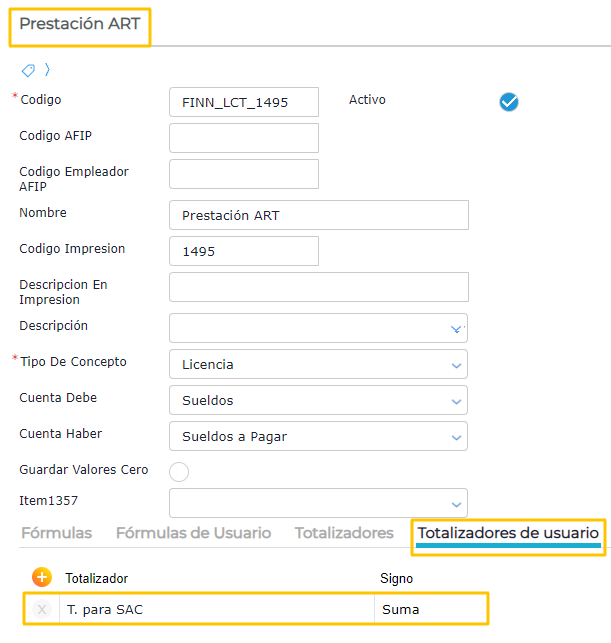Click the Codigo input field
The height and width of the screenshot is (643, 611).
[x=244, y=102]
